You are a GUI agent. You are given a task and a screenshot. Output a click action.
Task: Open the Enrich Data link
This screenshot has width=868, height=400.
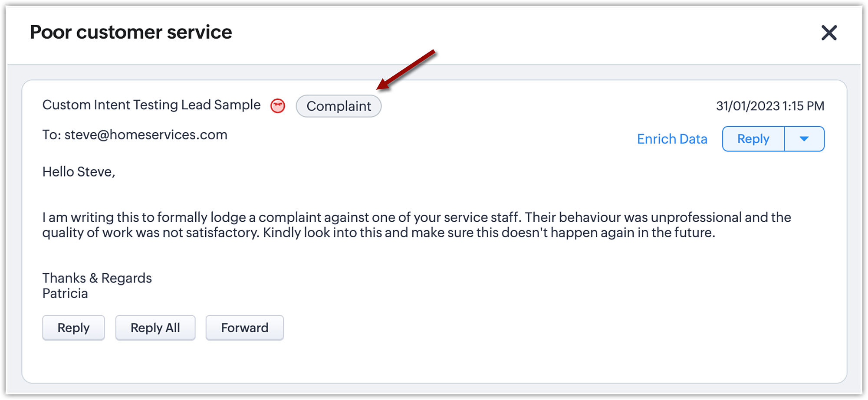pos(672,139)
